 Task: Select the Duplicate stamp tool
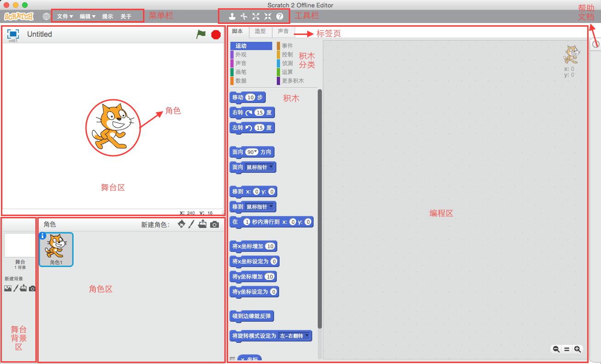[x=232, y=17]
